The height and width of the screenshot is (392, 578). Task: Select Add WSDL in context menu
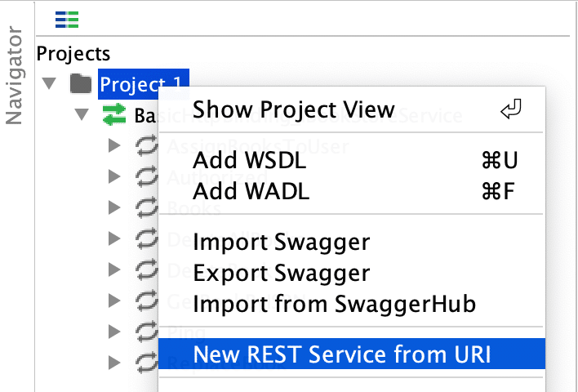[249, 161]
